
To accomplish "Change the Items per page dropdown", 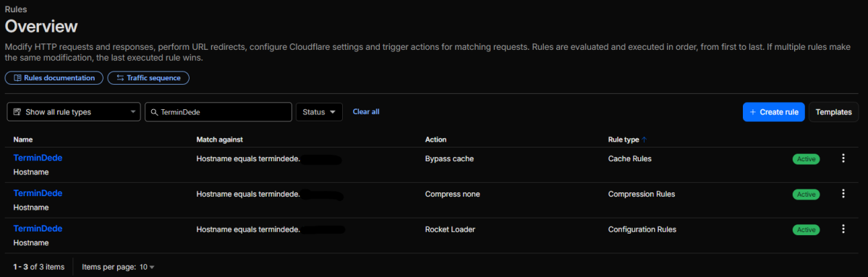I will [x=148, y=267].
